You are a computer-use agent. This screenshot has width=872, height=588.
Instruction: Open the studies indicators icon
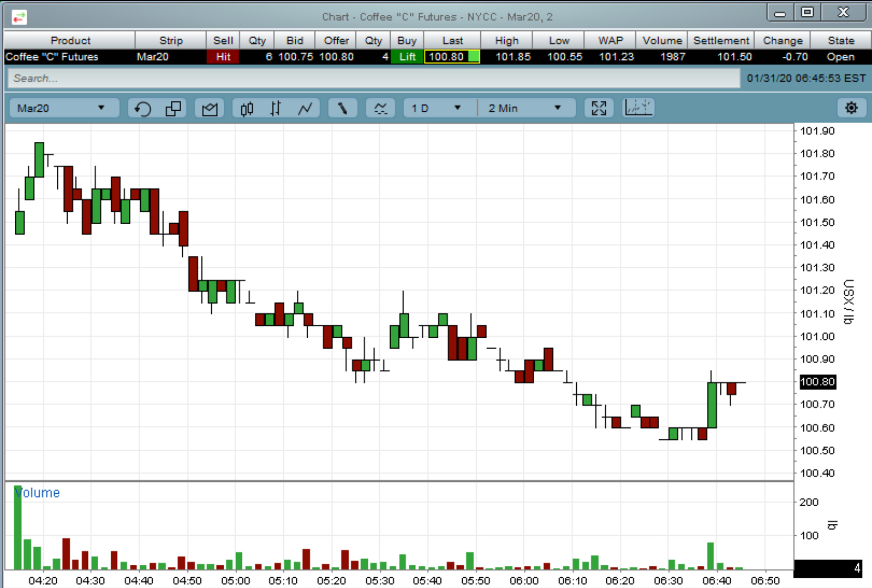coord(380,108)
